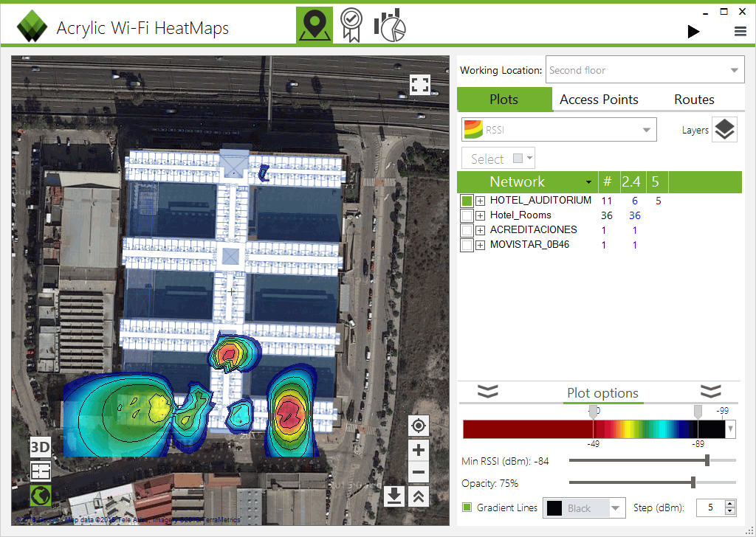
Task: Enable the ACREDITACIONES network checkbox
Action: (467, 230)
